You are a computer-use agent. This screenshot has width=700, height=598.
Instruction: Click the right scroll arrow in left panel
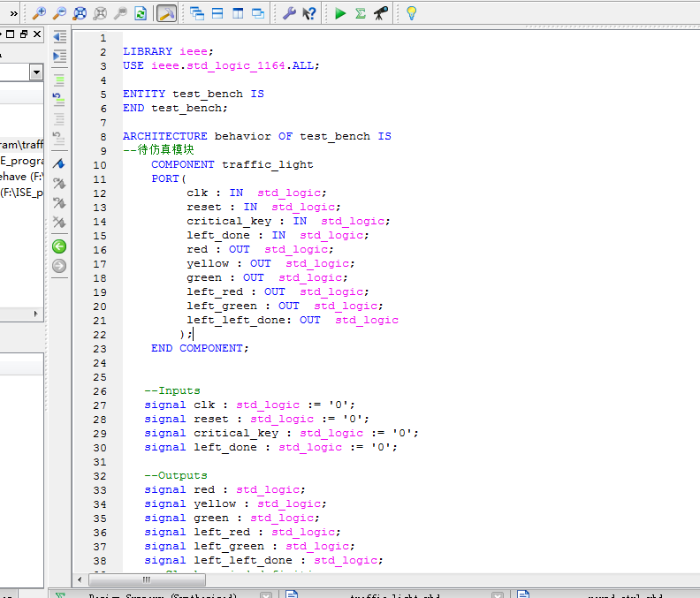(x=36, y=314)
